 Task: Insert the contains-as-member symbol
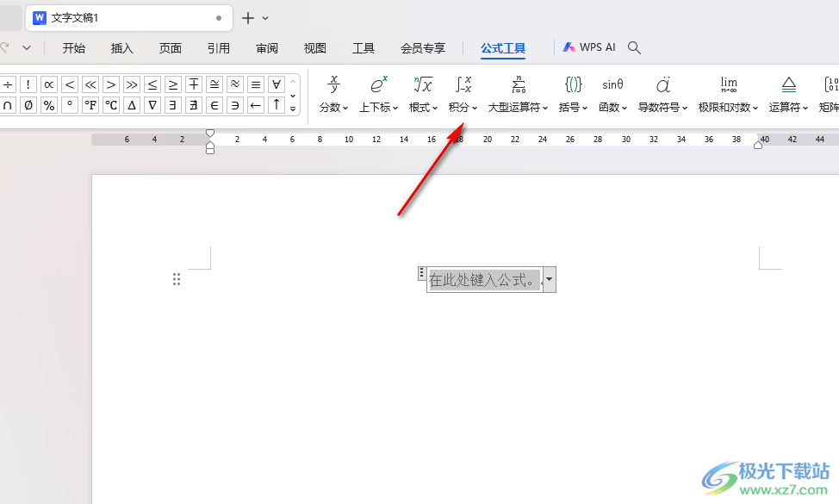pos(235,105)
